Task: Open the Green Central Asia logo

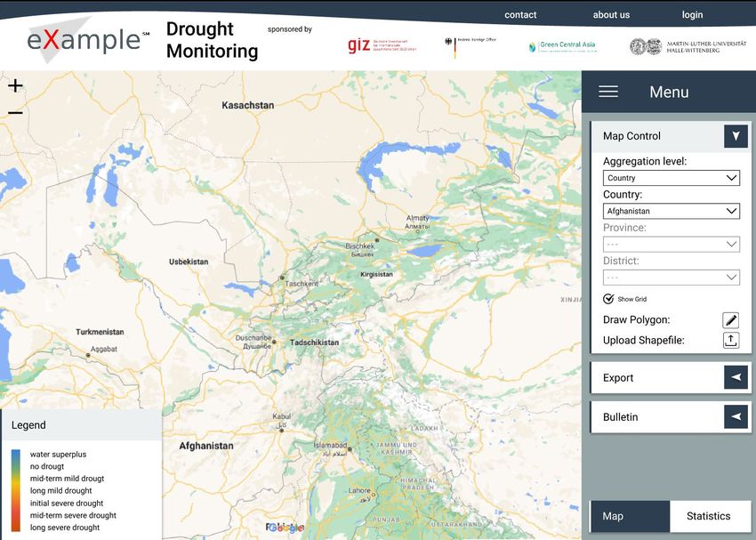Action: [562, 46]
